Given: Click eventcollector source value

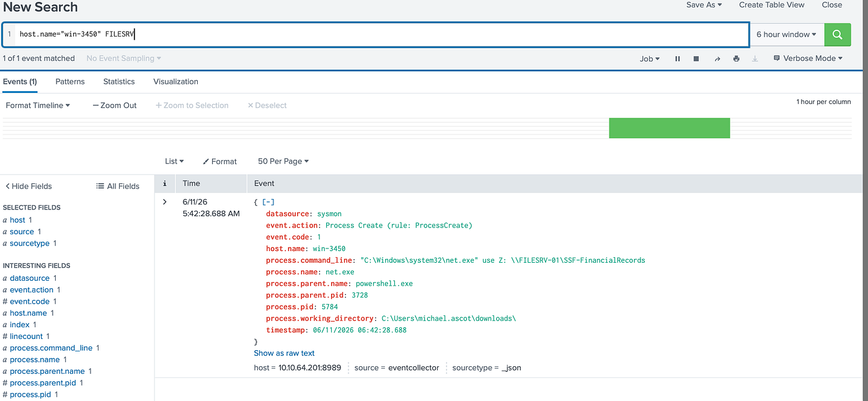Looking at the screenshot, I should pyautogui.click(x=414, y=368).
